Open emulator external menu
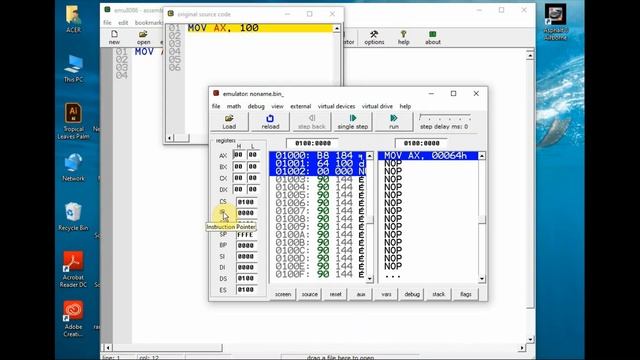 (300, 106)
